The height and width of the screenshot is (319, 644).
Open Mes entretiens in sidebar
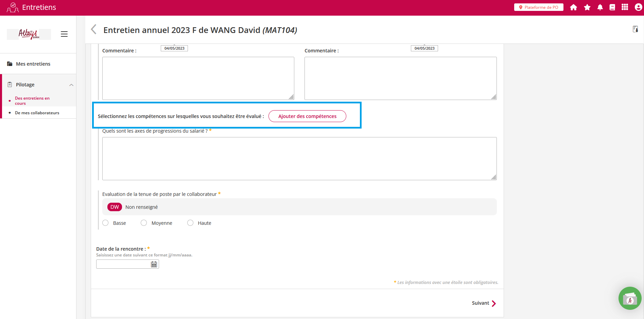(x=33, y=64)
